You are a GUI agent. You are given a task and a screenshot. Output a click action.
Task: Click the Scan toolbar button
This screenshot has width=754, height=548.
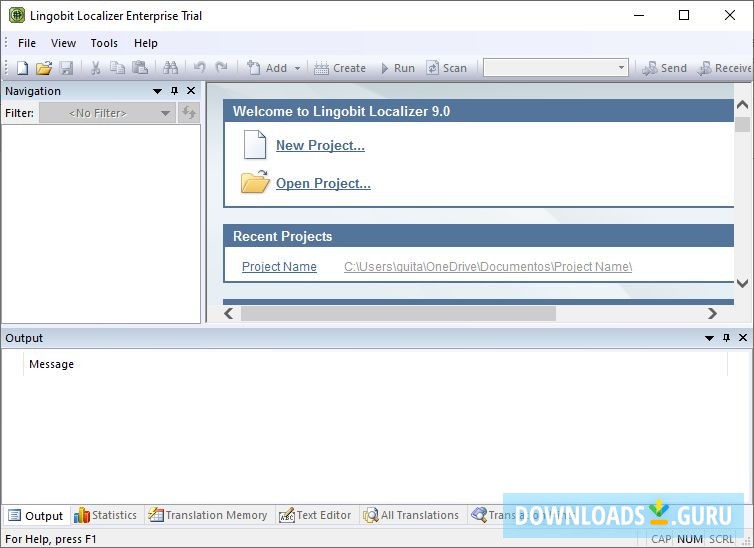click(446, 68)
